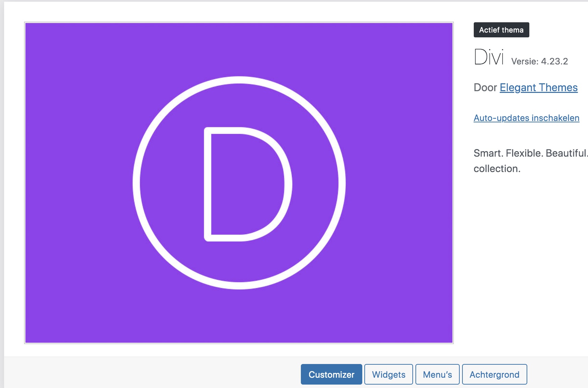Open the Menu's button
Viewport: 588px width, 388px height.
coord(437,374)
